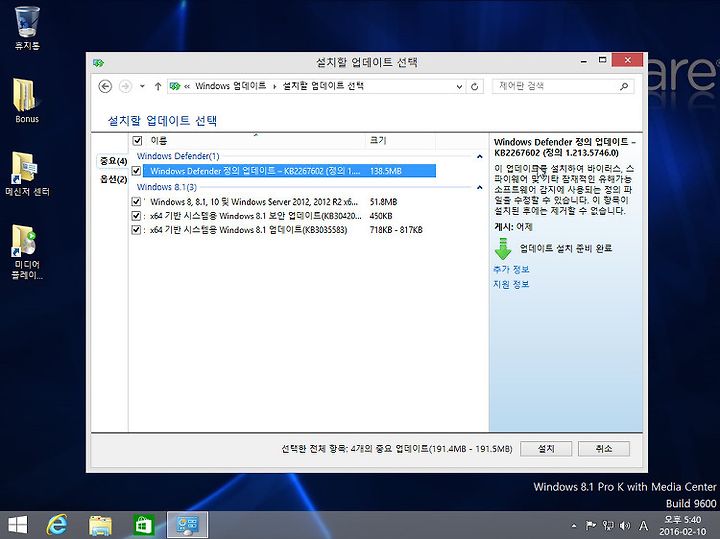Expand the breadcrumb chevron before Windows 업데이트

tap(187, 86)
